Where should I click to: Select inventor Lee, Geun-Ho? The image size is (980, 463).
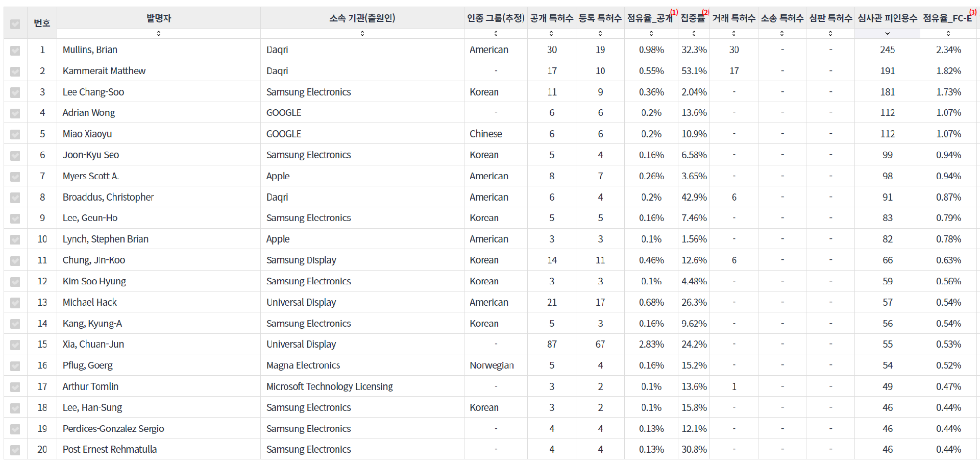click(90, 218)
